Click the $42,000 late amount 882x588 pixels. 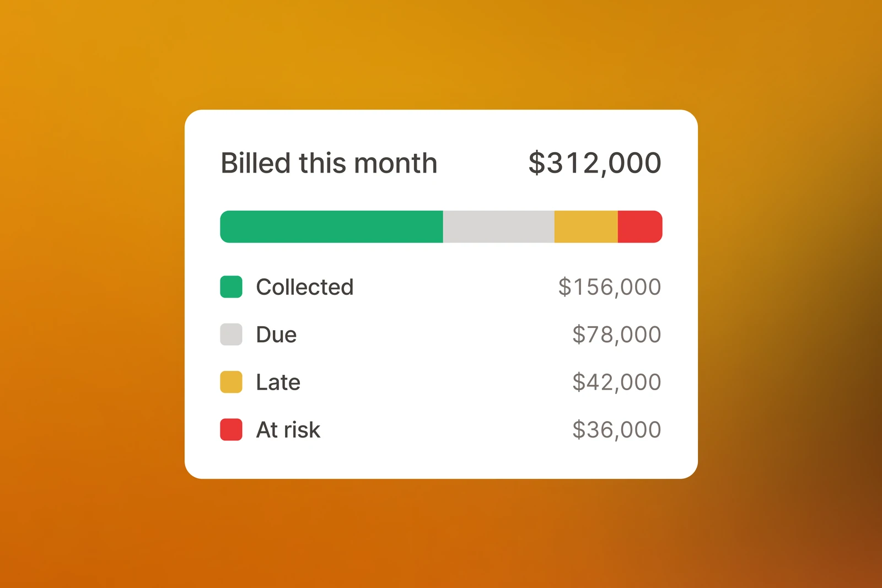[617, 382]
